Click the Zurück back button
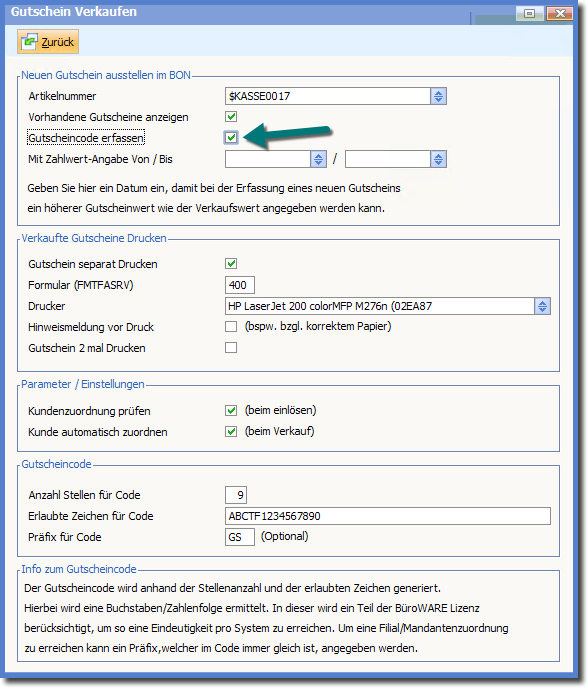 48,42
